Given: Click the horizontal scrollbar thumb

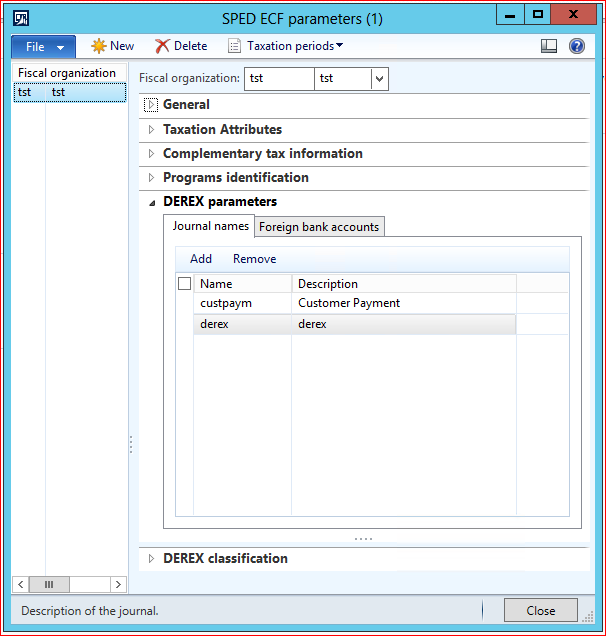Looking at the screenshot, I should click(49, 584).
